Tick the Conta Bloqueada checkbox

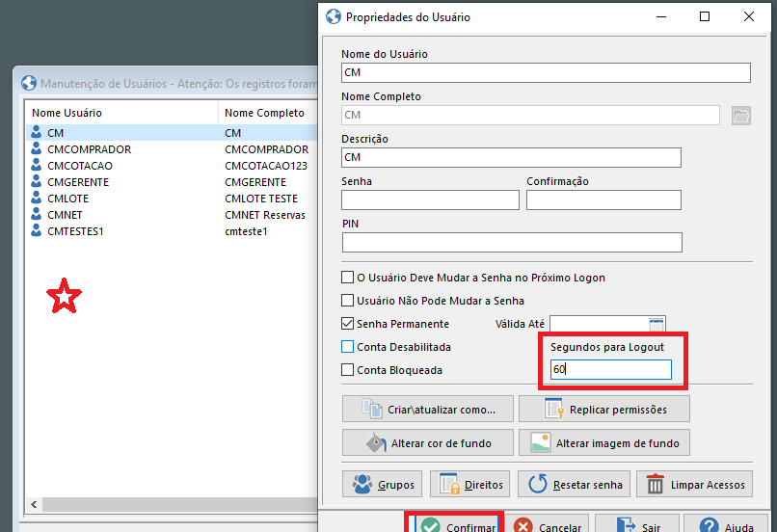347,370
